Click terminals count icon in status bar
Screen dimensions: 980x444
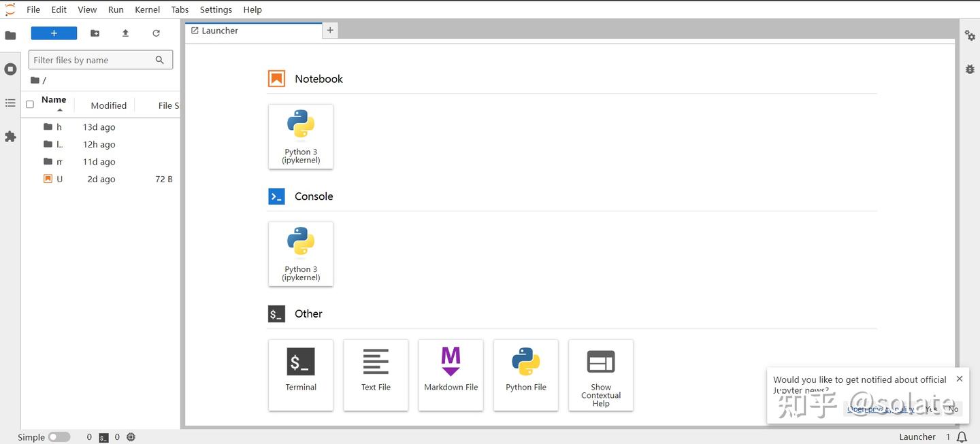click(x=103, y=437)
